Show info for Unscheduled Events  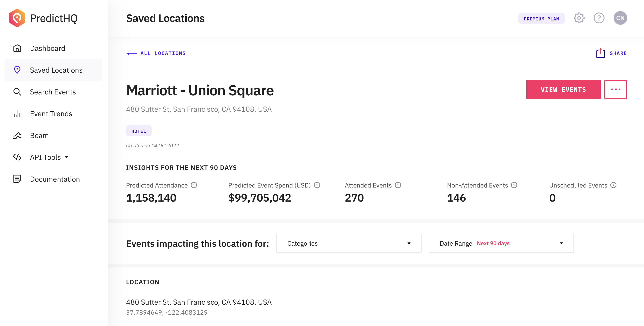click(613, 185)
